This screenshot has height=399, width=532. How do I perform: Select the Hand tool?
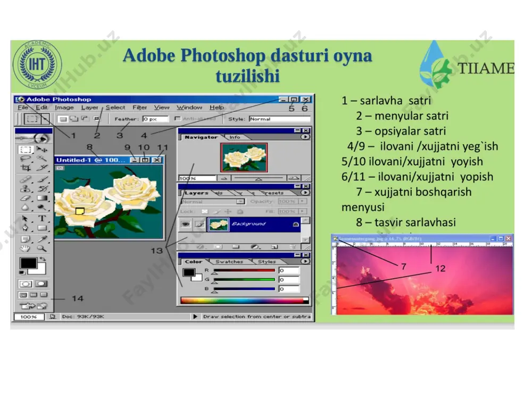26,248
